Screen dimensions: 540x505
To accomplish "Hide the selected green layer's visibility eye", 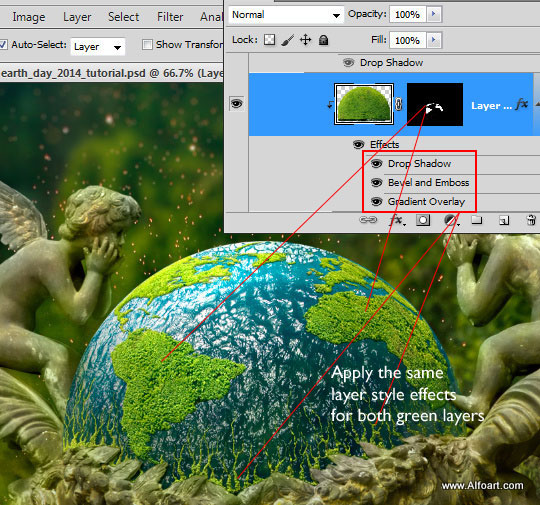I will (237, 103).
